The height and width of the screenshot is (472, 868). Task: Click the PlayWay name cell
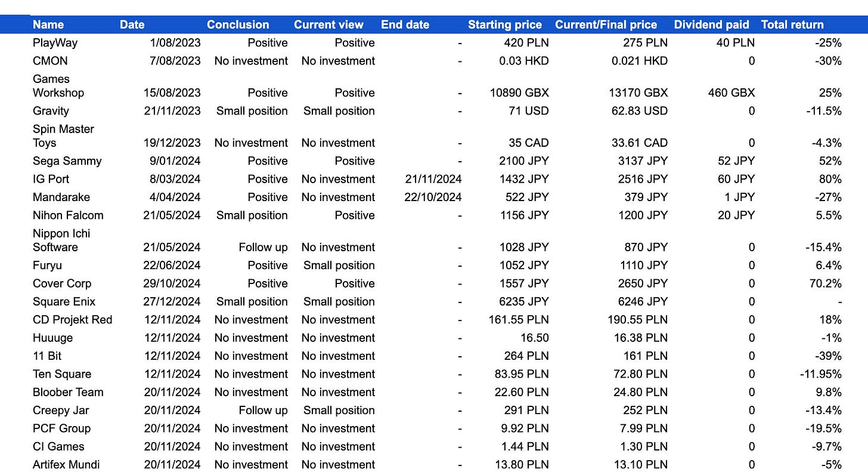pyautogui.click(x=55, y=43)
